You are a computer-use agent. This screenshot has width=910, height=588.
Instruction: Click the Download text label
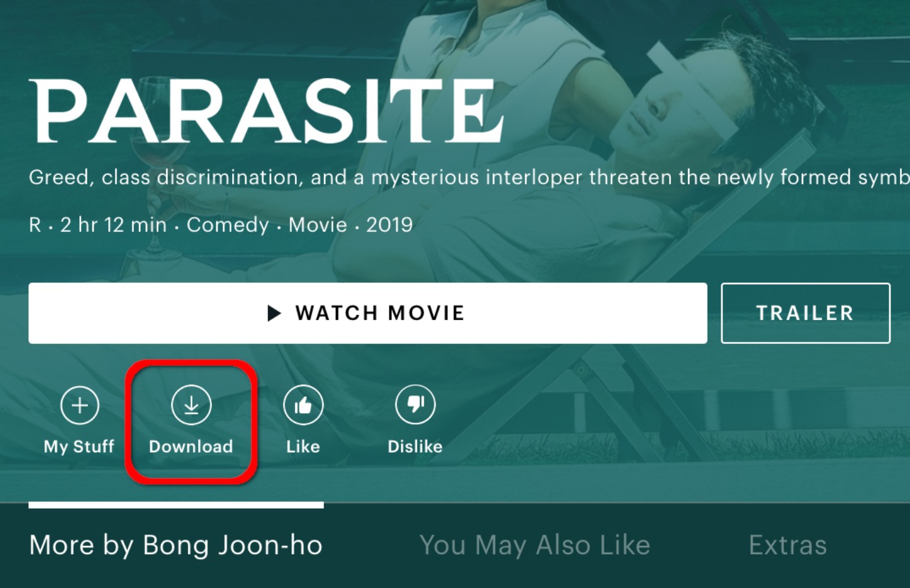tap(191, 447)
